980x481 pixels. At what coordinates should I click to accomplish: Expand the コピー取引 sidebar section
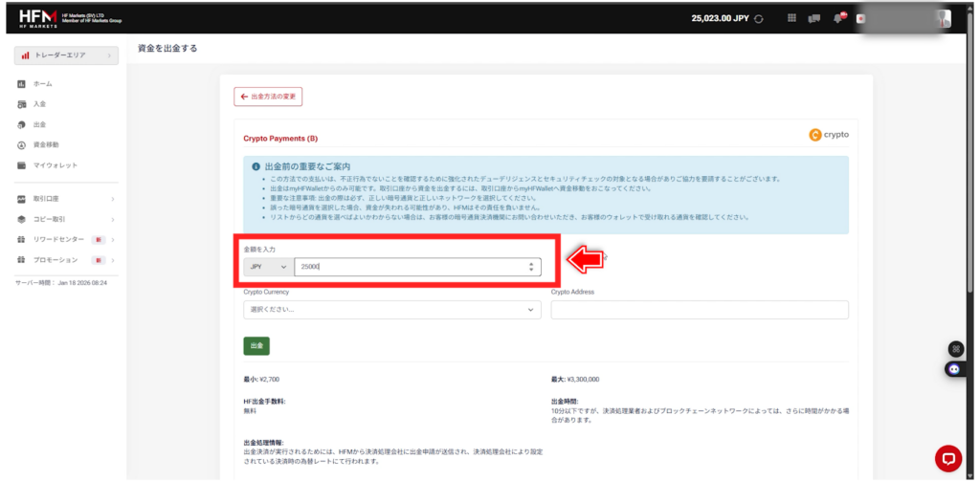(x=65, y=219)
